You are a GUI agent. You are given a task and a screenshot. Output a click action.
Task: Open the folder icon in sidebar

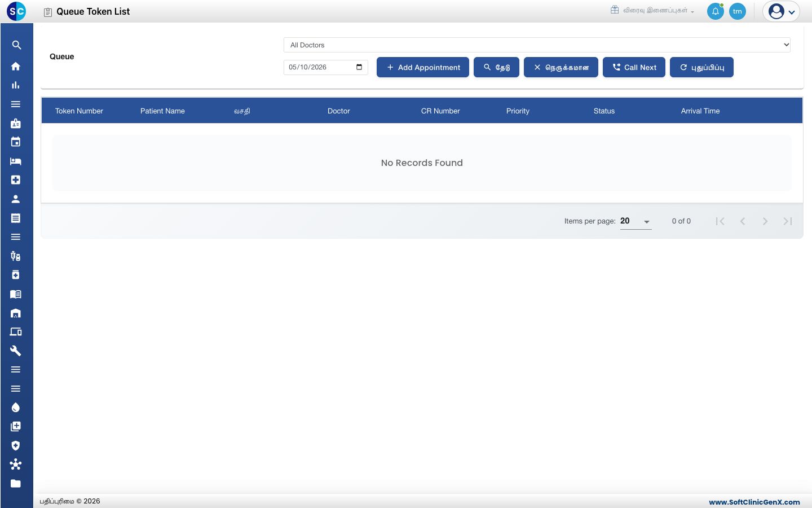click(x=16, y=484)
